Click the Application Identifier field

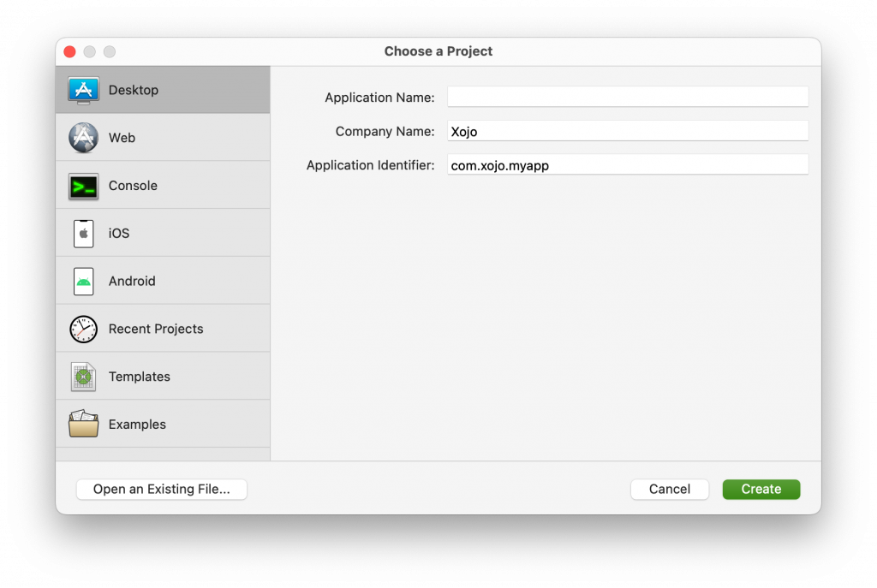point(627,164)
